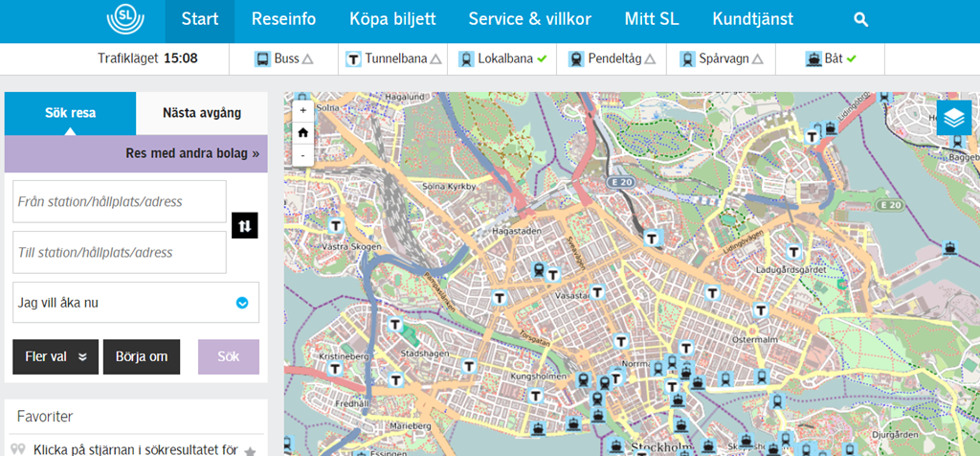Select the metro T marker above Stadshagen label

394,325
